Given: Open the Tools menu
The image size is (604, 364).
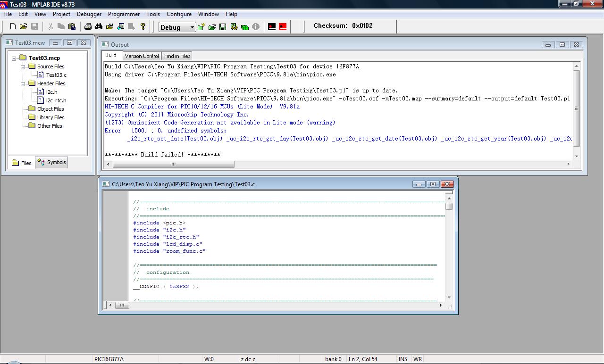Looking at the screenshot, I should 153,14.
